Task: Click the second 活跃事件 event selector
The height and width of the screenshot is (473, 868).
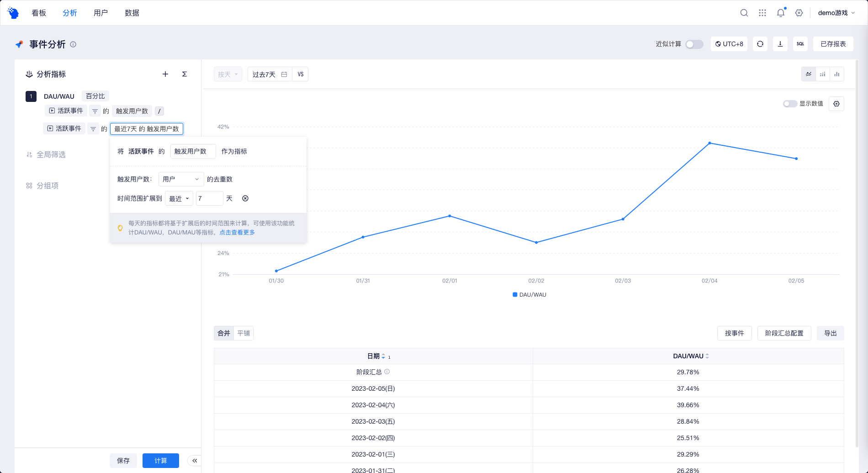Action: pyautogui.click(x=64, y=129)
